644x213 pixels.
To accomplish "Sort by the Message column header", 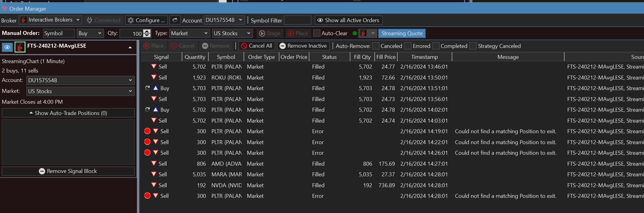I will pos(508,57).
